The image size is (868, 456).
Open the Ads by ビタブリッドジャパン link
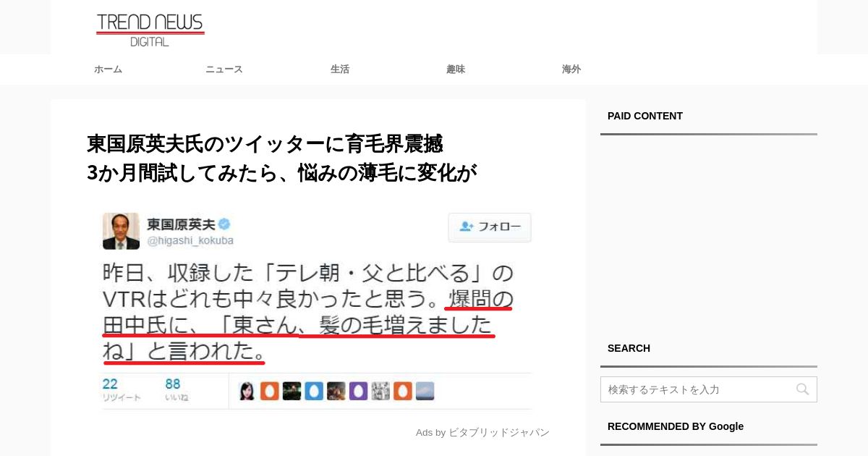tap(482, 432)
